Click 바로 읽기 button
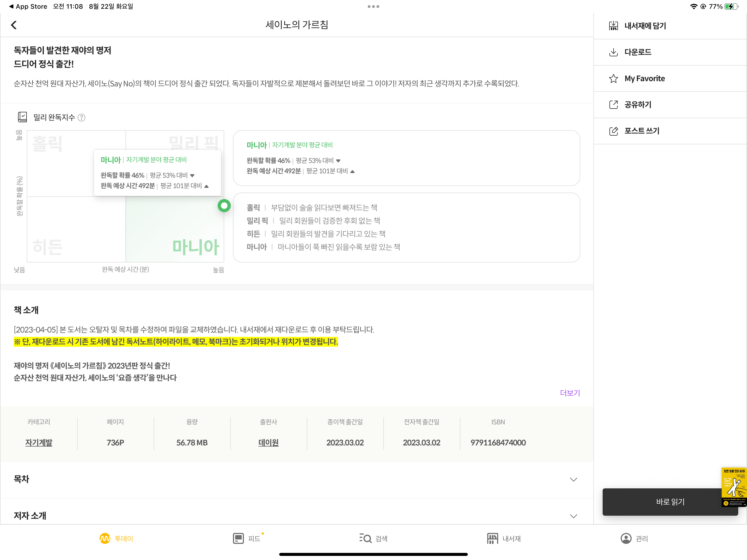Screen dimensions: 747x560 coord(670,501)
